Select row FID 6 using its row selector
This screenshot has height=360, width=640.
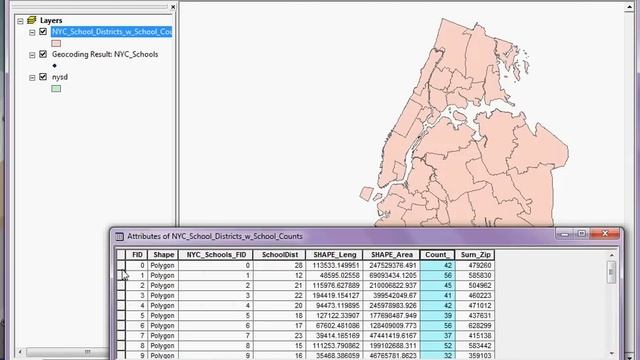[x=121, y=326]
